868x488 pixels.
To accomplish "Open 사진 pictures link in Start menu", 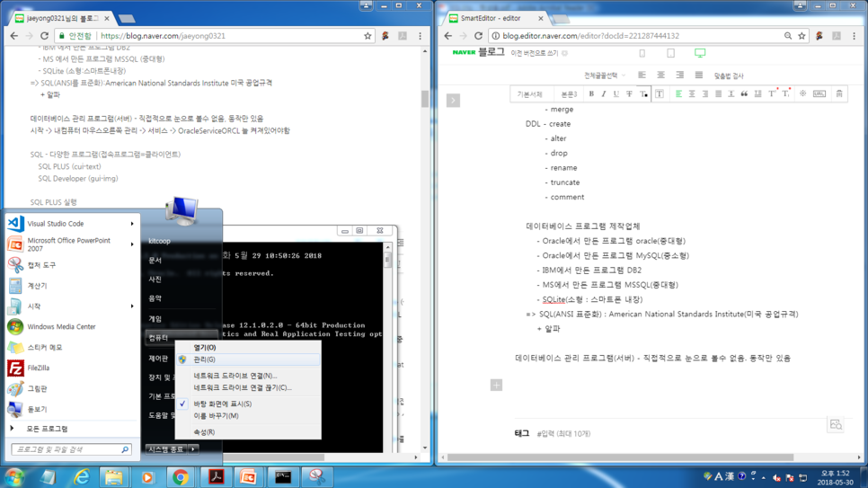I will coord(155,279).
